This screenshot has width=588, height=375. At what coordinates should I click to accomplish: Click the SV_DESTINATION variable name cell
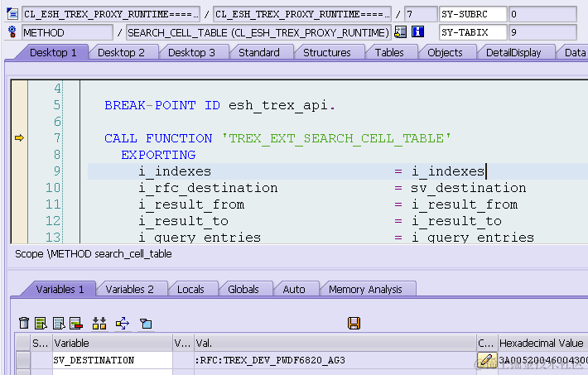point(113,360)
